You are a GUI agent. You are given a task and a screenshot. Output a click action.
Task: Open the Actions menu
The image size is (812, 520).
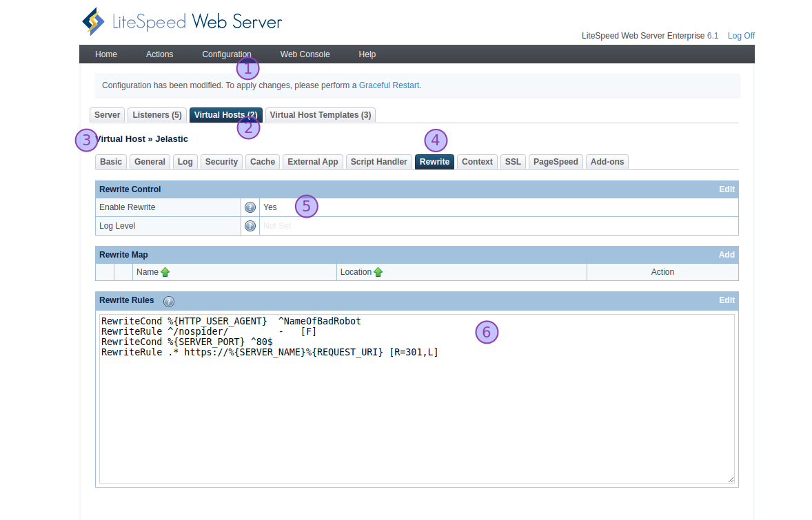pos(159,54)
